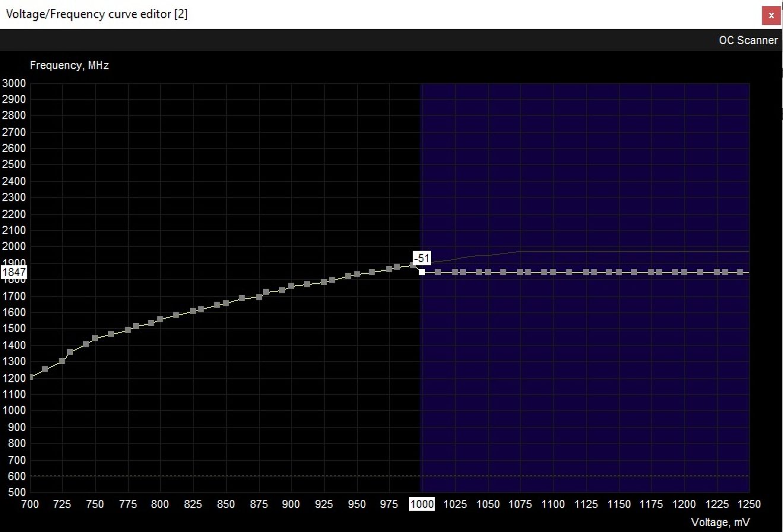Close the curve editor window
Image resolution: width=783 pixels, height=532 pixels.
(x=771, y=15)
